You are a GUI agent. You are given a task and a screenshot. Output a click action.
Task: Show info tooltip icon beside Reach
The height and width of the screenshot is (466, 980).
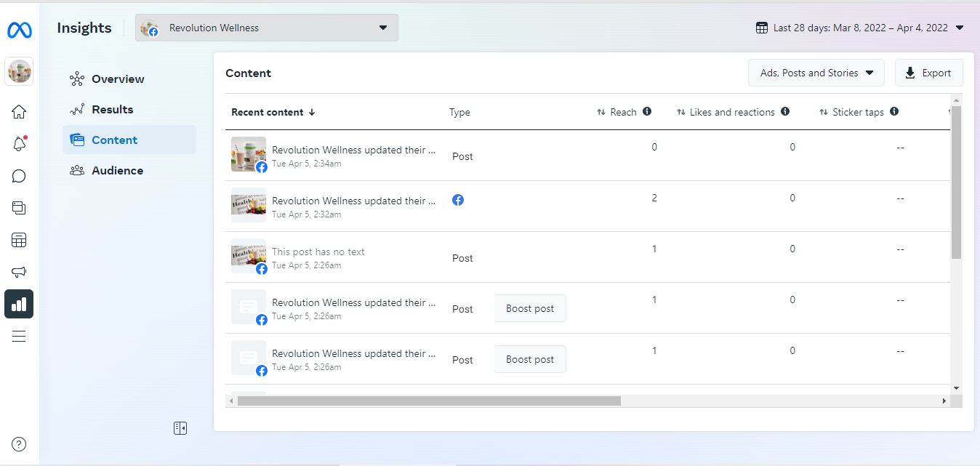pyautogui.click(x=647, y=112)
